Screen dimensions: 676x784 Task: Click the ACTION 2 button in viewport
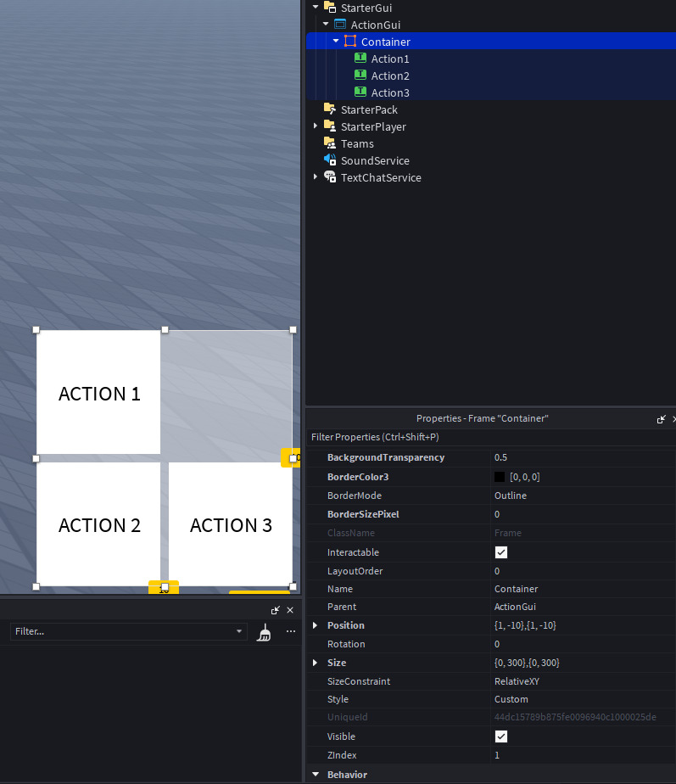tap(98, 524)
